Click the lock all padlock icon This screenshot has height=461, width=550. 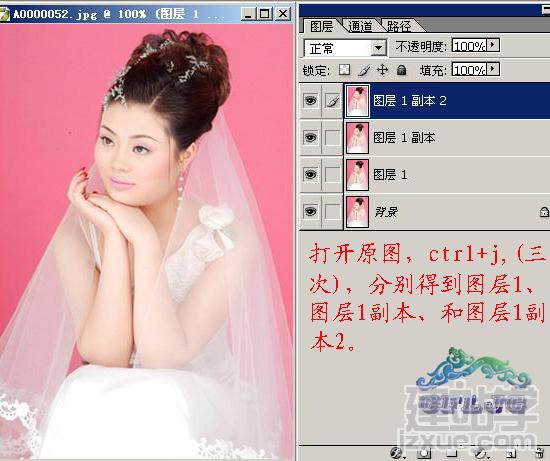pos(401,70)
